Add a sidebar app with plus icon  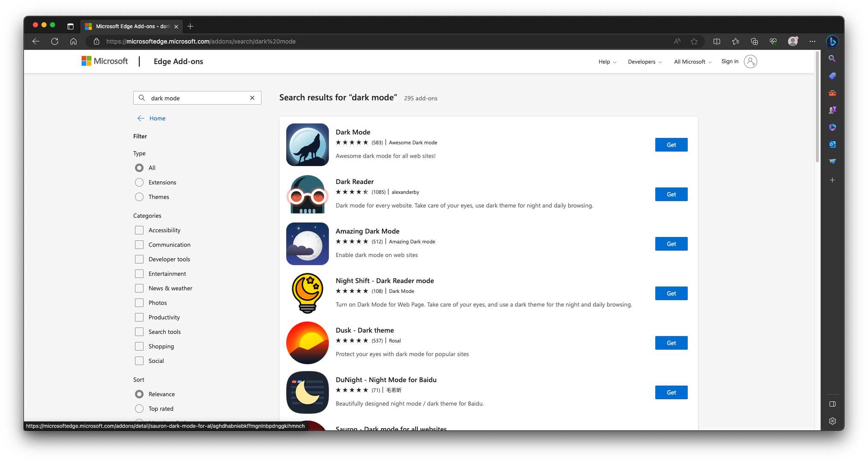[832, 180]
